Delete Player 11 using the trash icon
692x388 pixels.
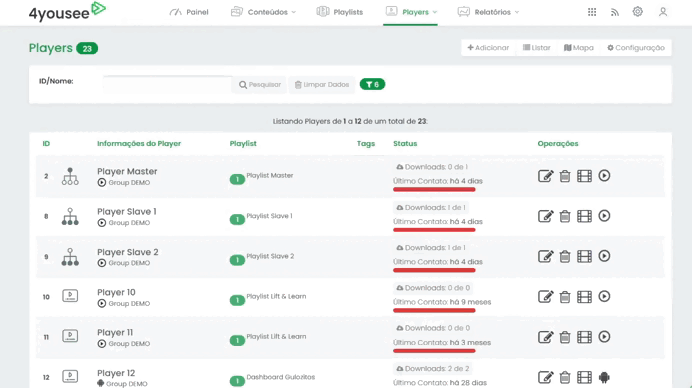565,337
